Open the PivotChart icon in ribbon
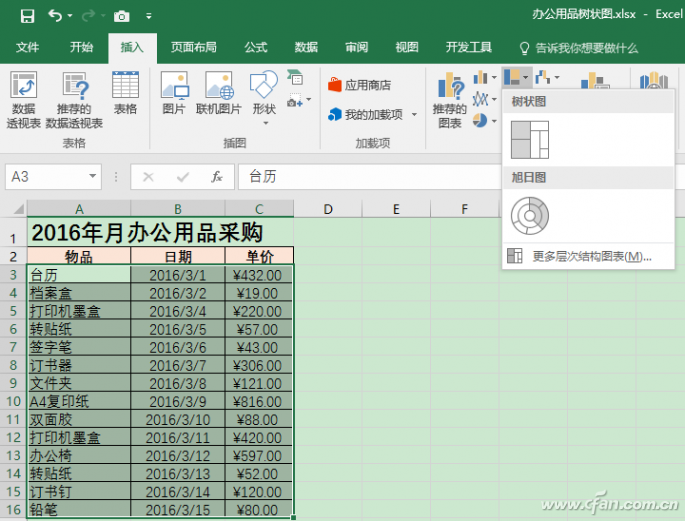 tap(593, 80)
